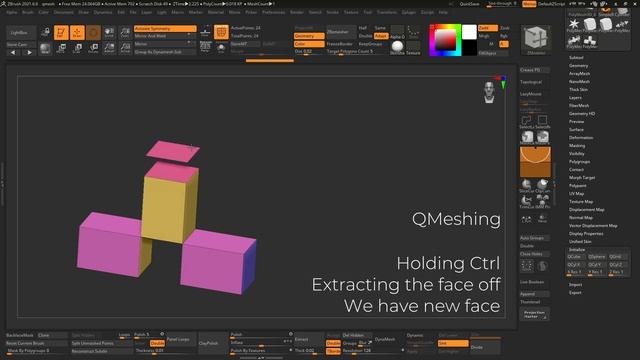Toggle the Zadd button
Image resolution: width=640 pixels, height=360 pixels.
tap(488, 28)
